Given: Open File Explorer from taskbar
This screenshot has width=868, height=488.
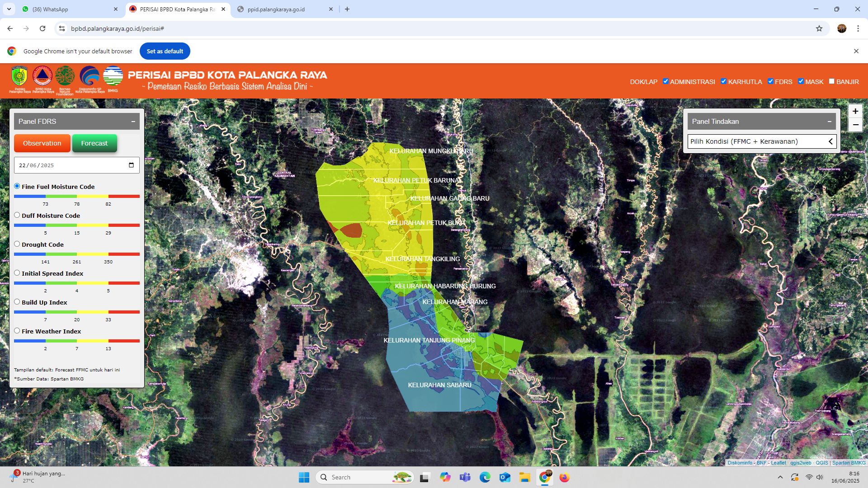Looking at the screenshot, I should click(x=524, y=477).
